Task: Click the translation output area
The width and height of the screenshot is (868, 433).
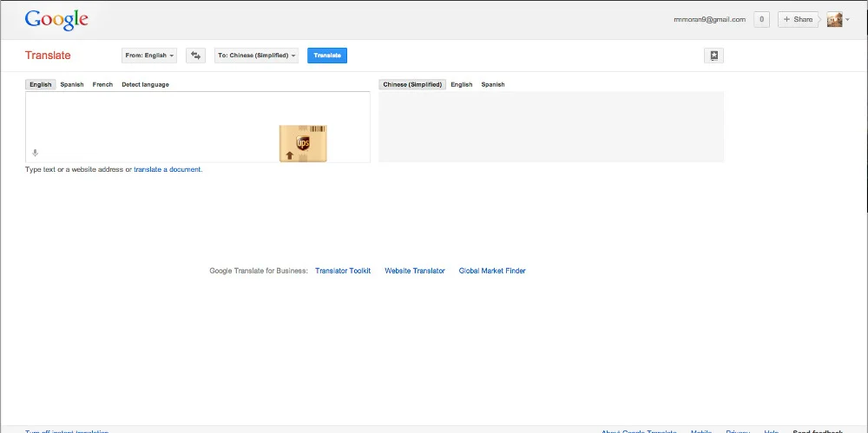Action: click(551, 127)
